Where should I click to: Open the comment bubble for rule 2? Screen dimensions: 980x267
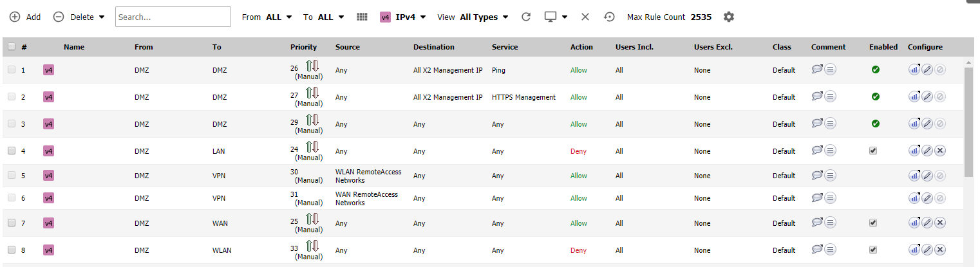817,97
